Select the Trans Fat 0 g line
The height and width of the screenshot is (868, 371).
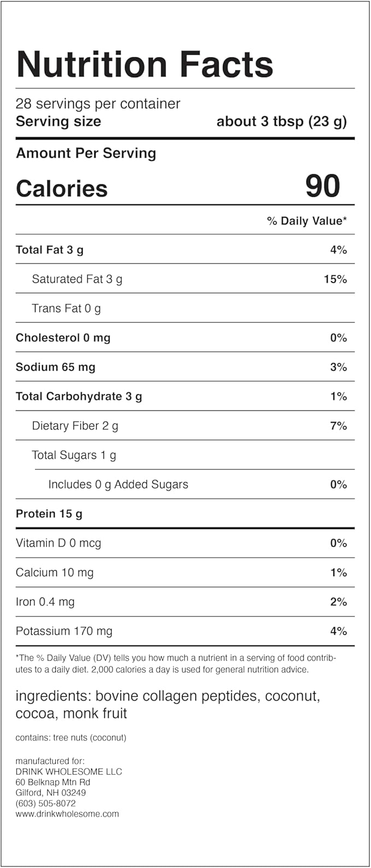(x=66, y=309)
